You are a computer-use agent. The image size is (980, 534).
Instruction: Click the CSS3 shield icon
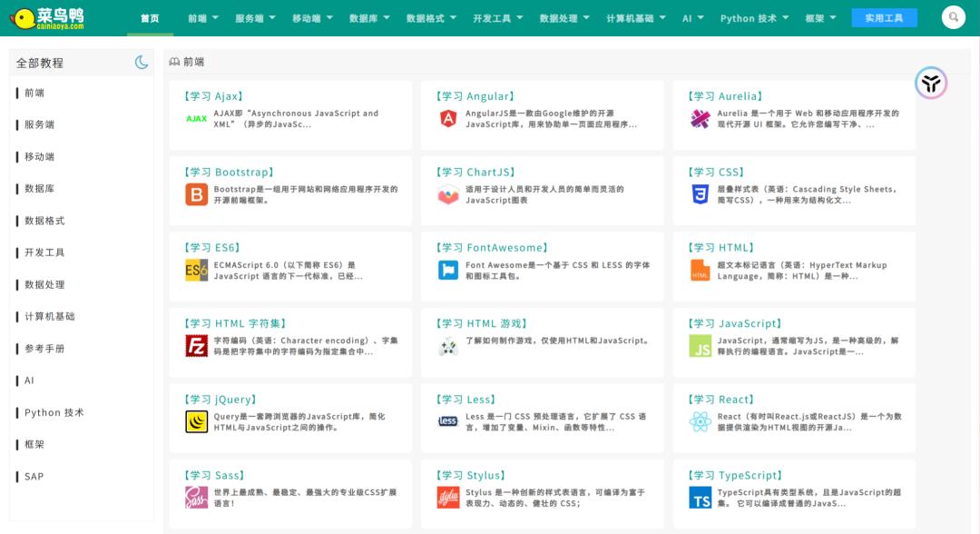pos(700,194)
